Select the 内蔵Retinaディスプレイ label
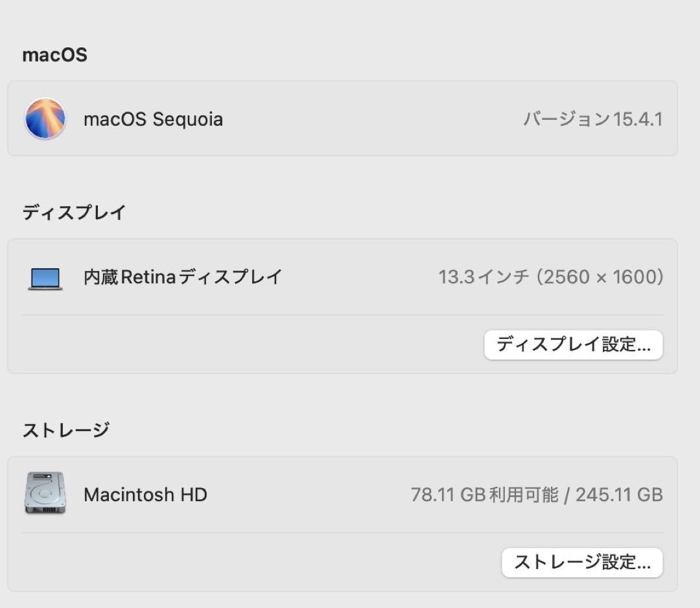Viewport: 700px width, 608px height. 182,276
